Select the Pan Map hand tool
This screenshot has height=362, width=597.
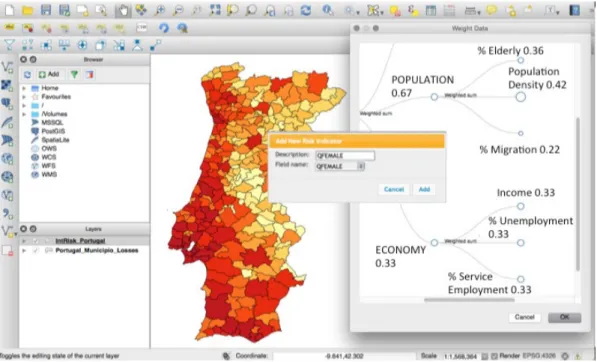tap(123, 10)
